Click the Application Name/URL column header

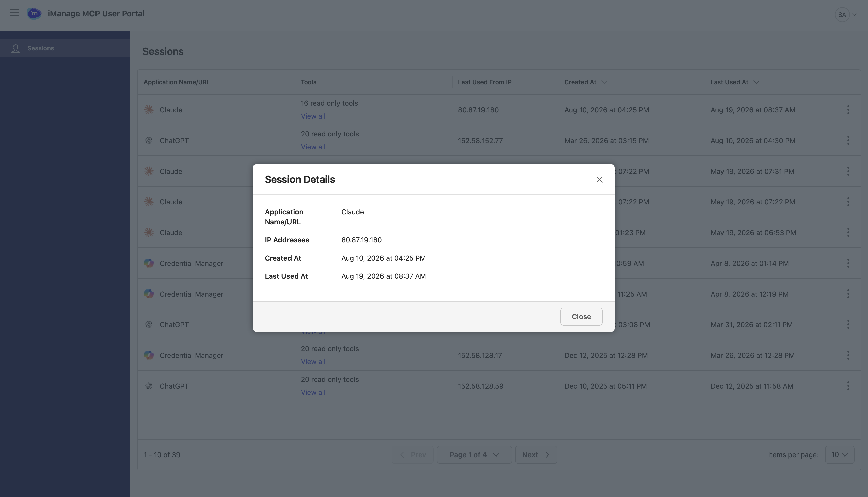coord(177,82)
